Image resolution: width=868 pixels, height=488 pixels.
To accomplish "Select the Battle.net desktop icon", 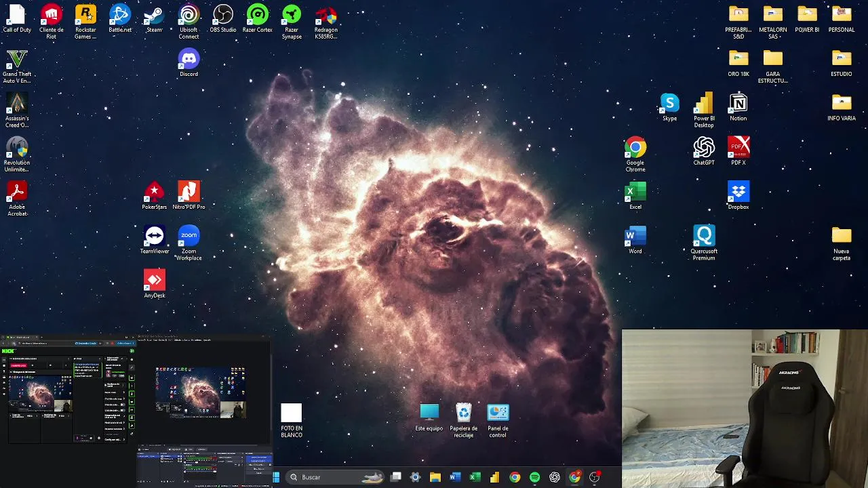I will click(x=120, y=19).
